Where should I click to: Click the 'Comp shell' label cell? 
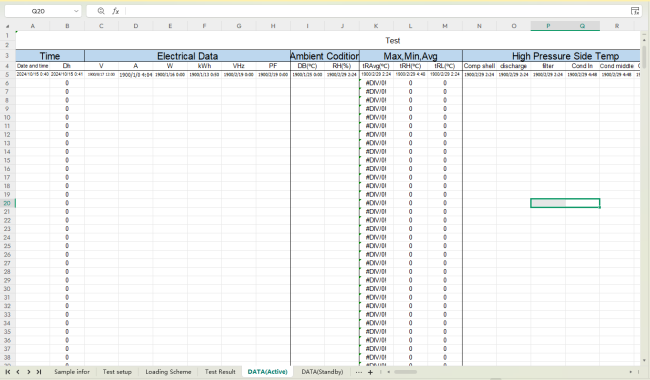pos(480,66)
